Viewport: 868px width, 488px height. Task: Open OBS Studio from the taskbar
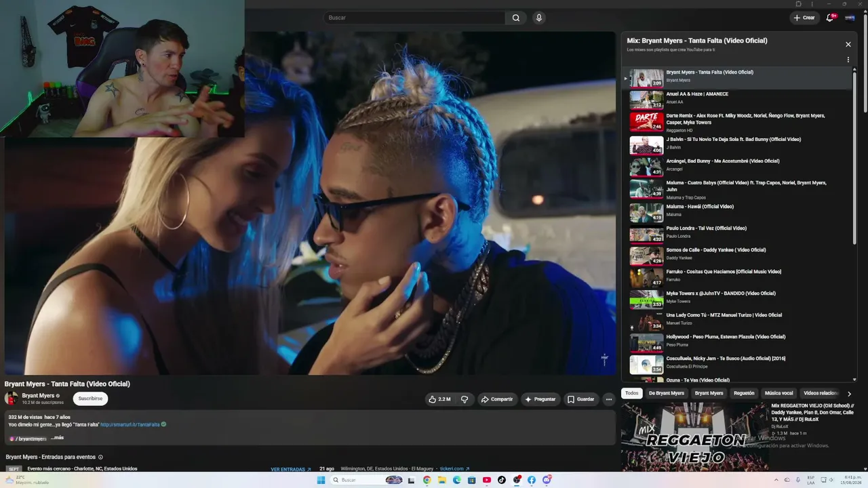[517, 480]
